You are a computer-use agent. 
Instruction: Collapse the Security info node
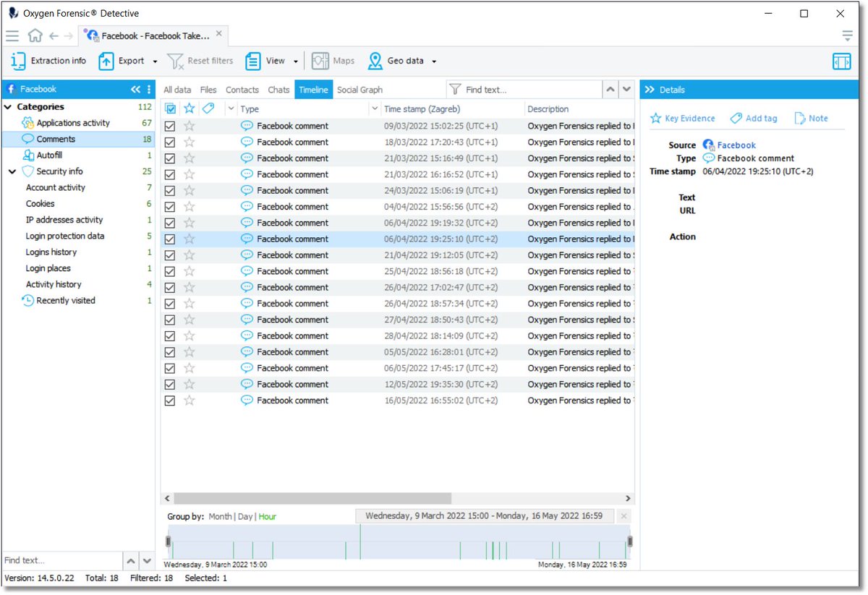tap(12, 171)
